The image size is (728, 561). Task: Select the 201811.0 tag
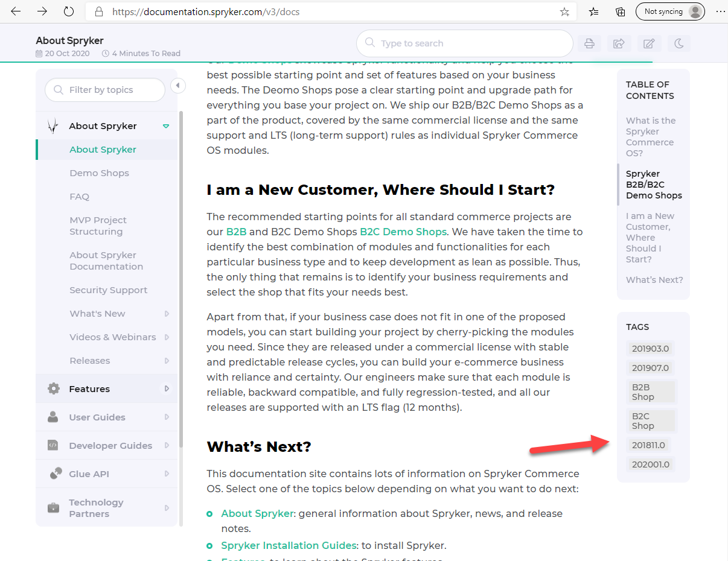648,445
